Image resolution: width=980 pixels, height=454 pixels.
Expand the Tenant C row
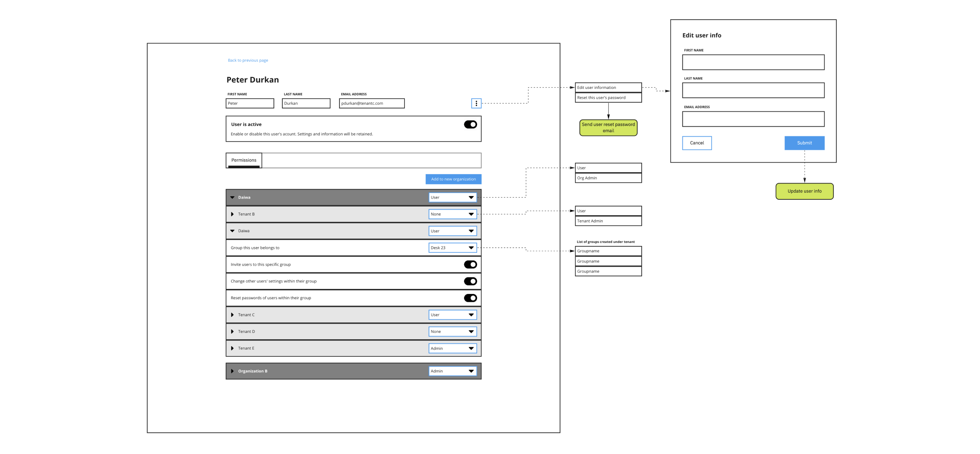(x=233, y=315)
